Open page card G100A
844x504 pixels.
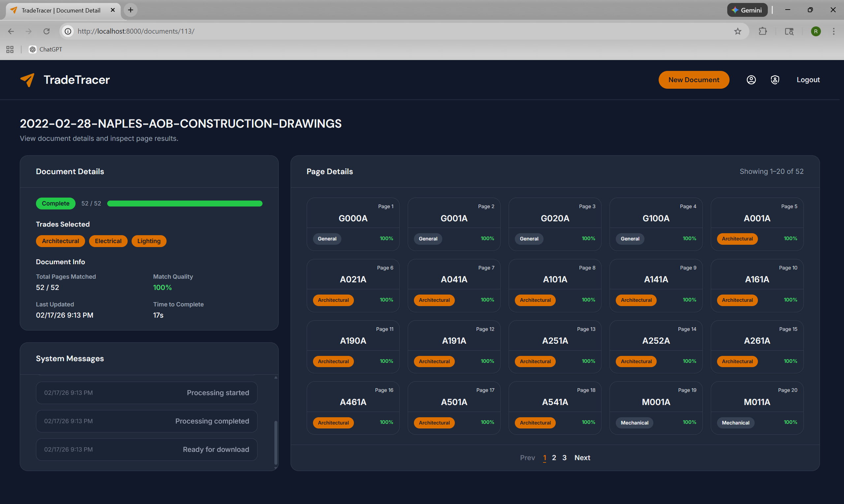(x=656, y=224)
